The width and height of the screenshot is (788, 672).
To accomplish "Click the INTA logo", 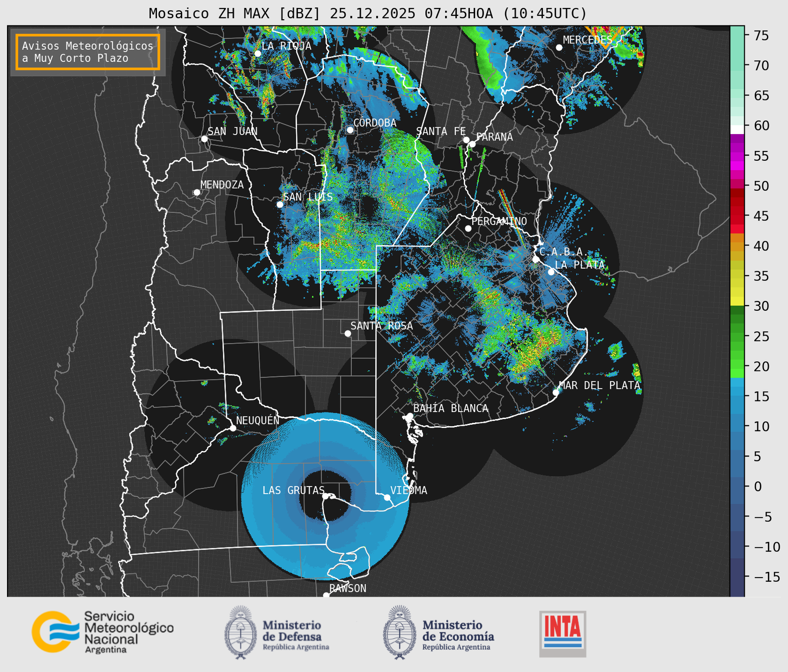I will point(562,634).
